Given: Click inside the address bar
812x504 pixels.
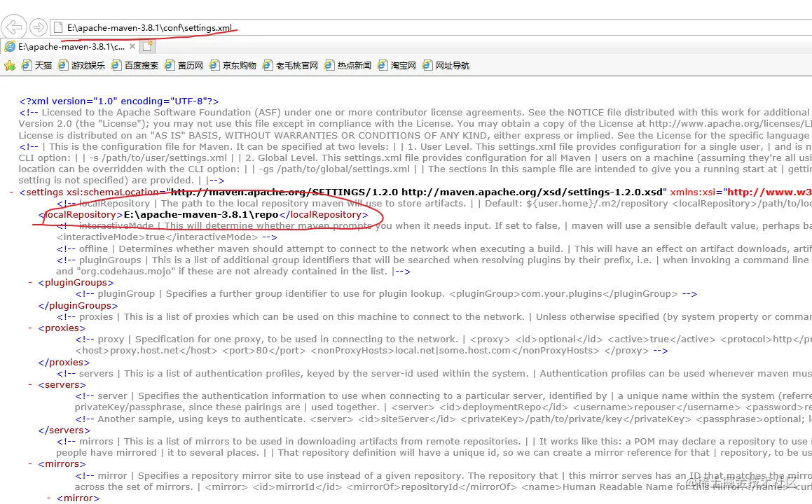Looking at the screenshot, I should click(210, 27).
